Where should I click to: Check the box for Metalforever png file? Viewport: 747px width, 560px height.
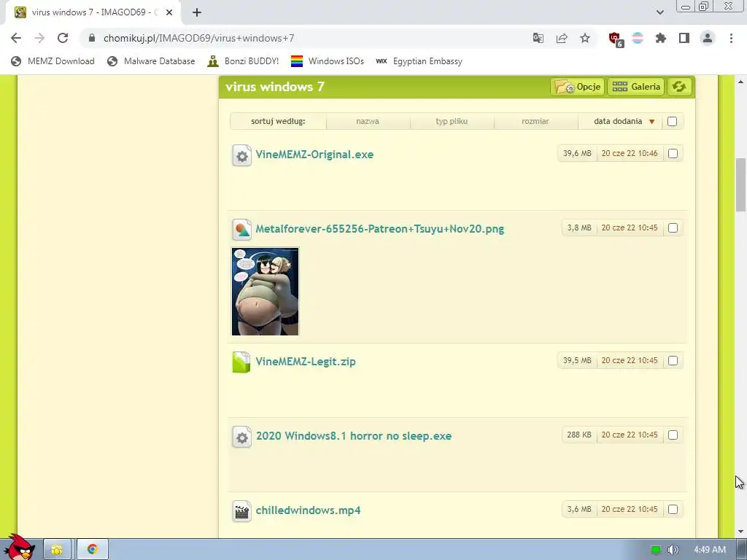click(x=673, y=227)
